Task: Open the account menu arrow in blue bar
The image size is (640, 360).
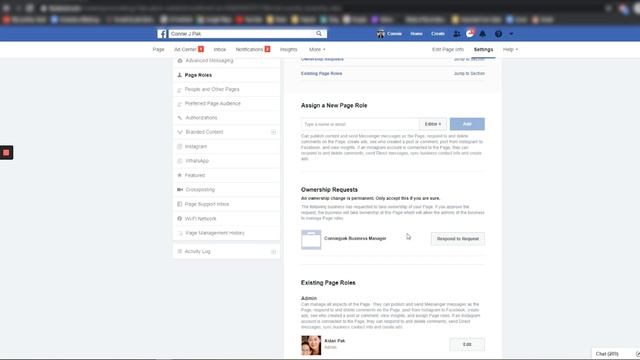Action: point(511,34)
